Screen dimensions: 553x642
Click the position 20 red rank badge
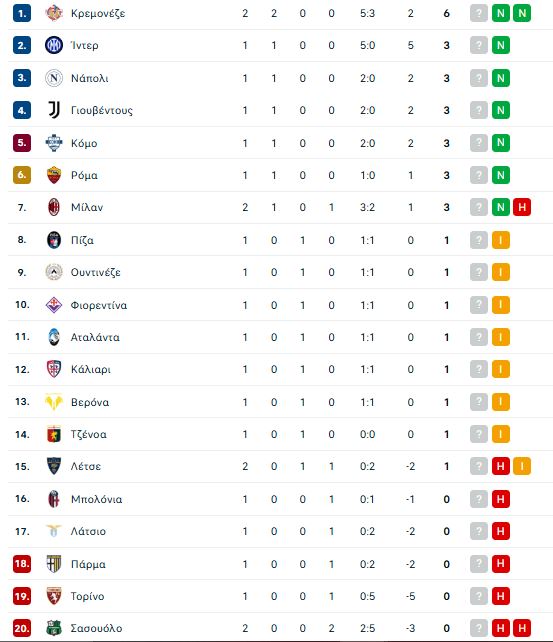point(22,628)
